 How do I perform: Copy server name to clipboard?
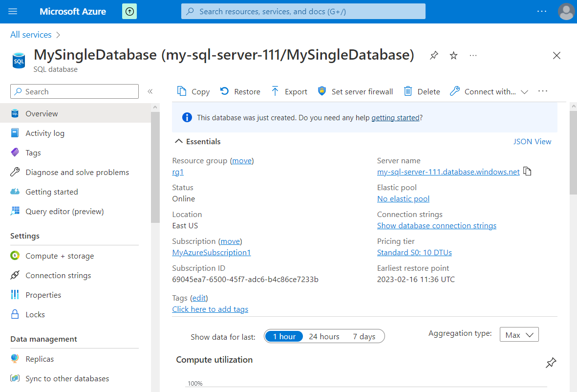coord(527,172)
